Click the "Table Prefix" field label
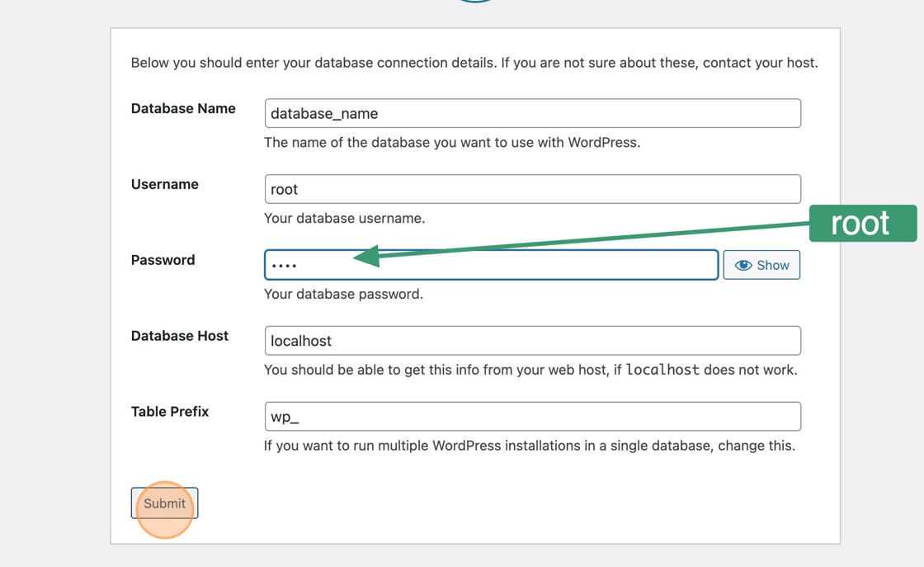 (170, 412)
